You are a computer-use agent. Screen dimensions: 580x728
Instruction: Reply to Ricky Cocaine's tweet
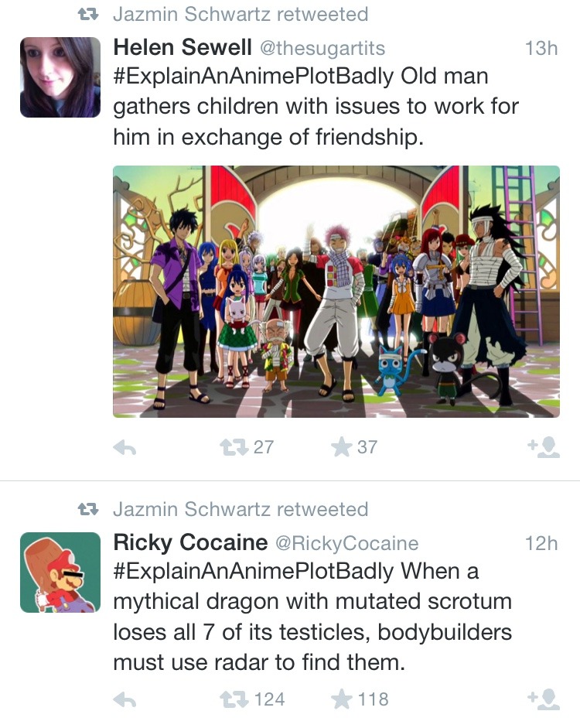(x=125, y=699)
